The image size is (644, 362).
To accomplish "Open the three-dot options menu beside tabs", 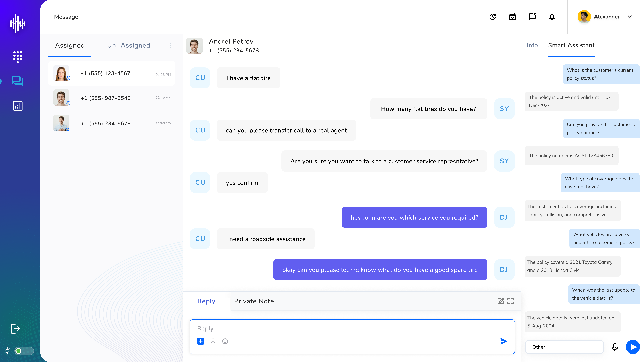I will [171, 45].
